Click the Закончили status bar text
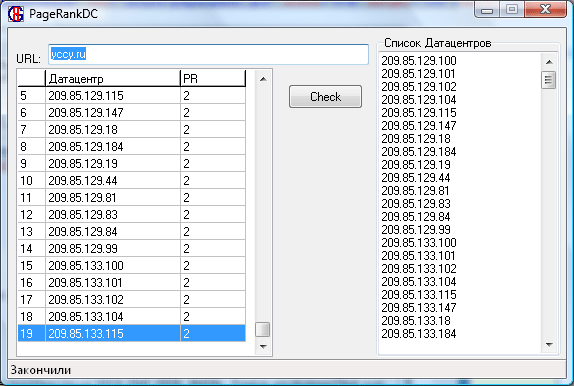This screenshot has width=574, height=386. 41,370
